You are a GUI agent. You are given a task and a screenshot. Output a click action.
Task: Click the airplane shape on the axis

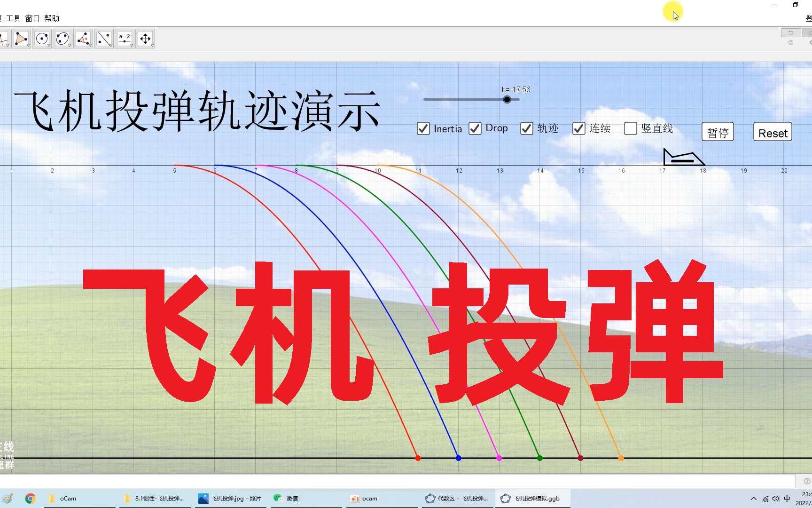click(684, 157)
